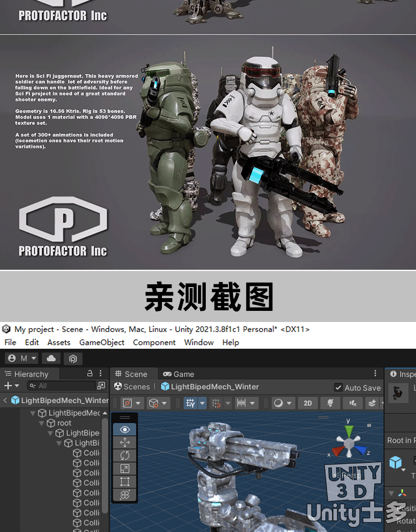Click Hierarchy scrollbar up arrow
Viewport: 416px width, 532px height.
tap(105, 413)
